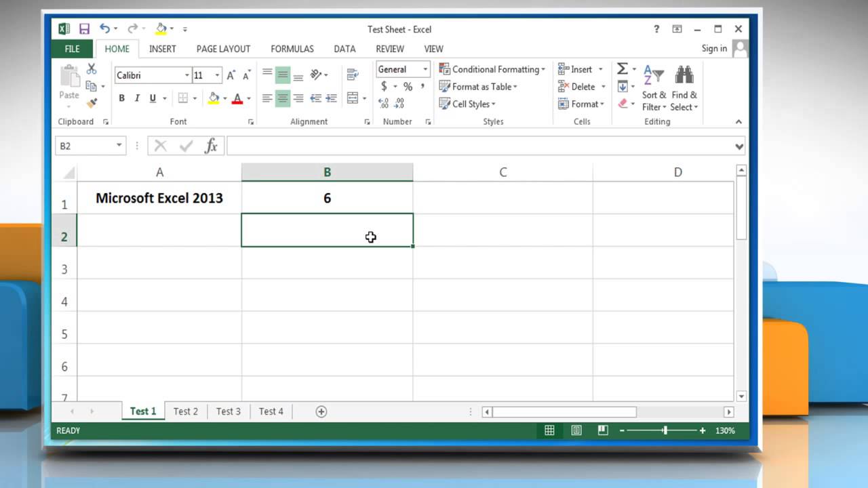Switch to INSERT ribbon tab

(x=163, y=49)
